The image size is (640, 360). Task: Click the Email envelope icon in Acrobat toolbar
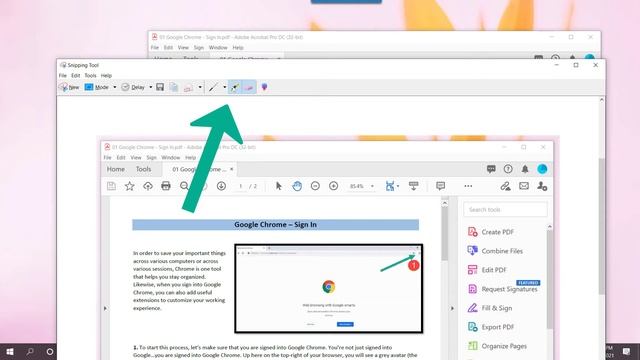point(524,186)
